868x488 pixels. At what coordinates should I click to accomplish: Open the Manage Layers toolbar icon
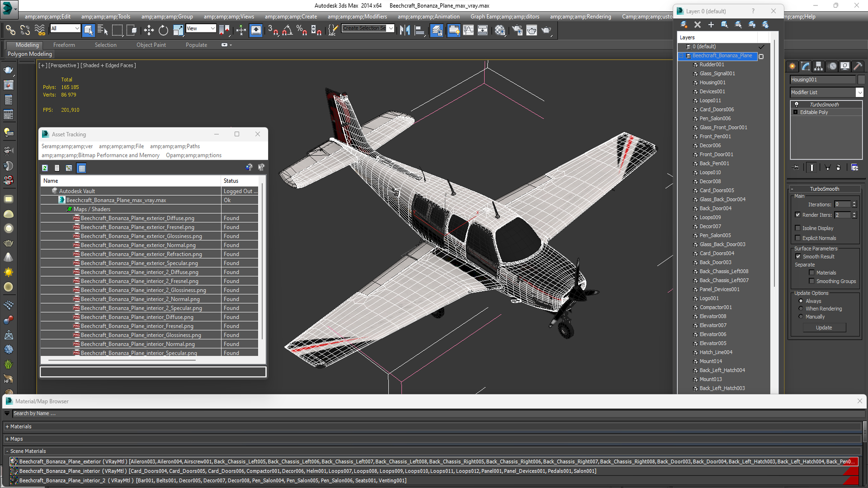[x=437, y=30]
